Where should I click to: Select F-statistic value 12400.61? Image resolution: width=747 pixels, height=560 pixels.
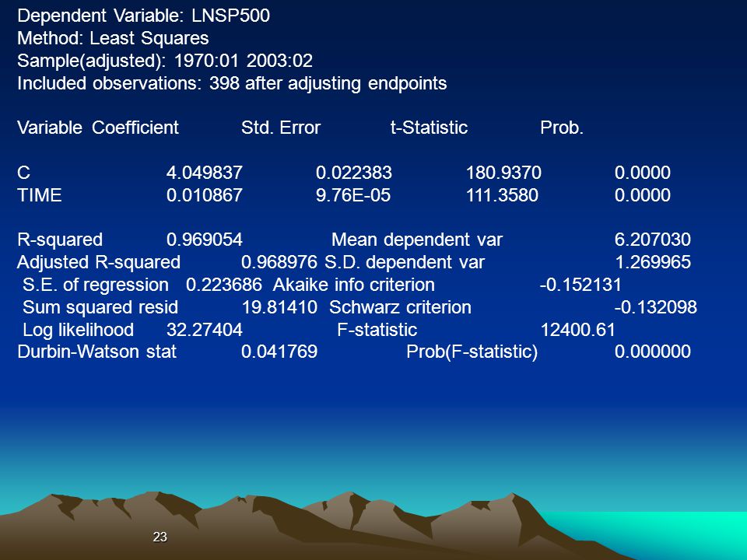[x=578, y=330]
